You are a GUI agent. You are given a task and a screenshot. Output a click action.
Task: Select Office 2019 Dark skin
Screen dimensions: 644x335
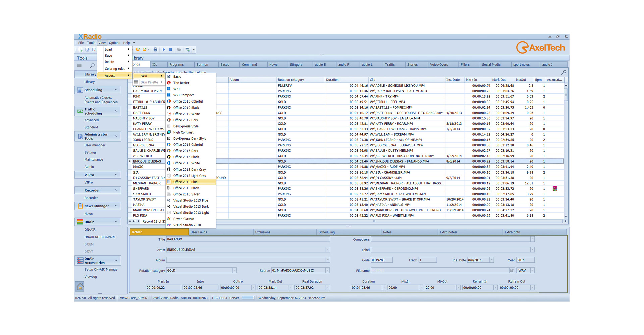[x=185, y=120]
